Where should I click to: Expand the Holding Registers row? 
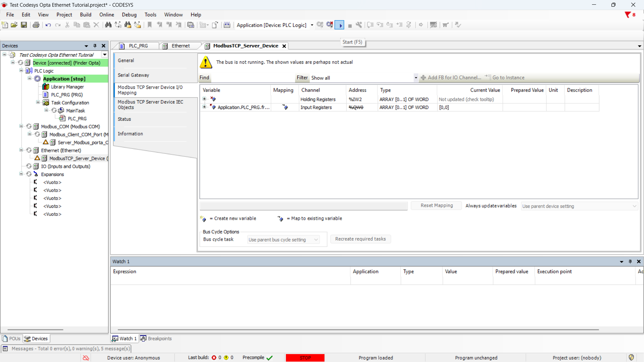point(204,99)
